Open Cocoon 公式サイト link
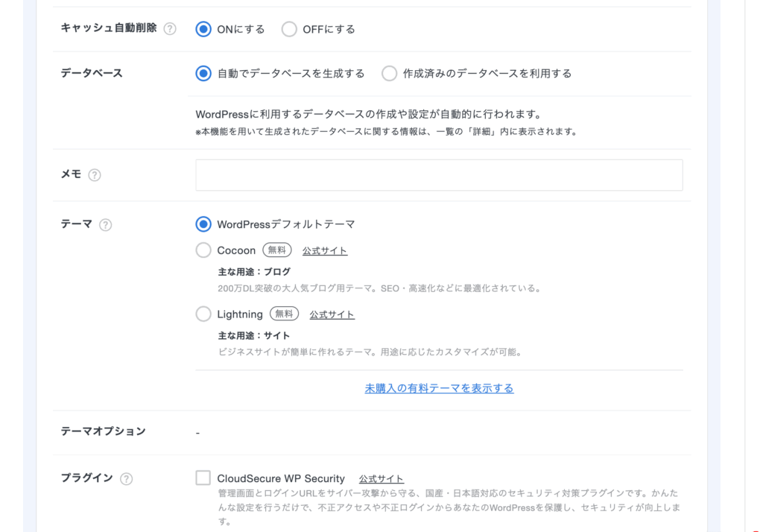763x532 pixels. click(x=325, y=251)
